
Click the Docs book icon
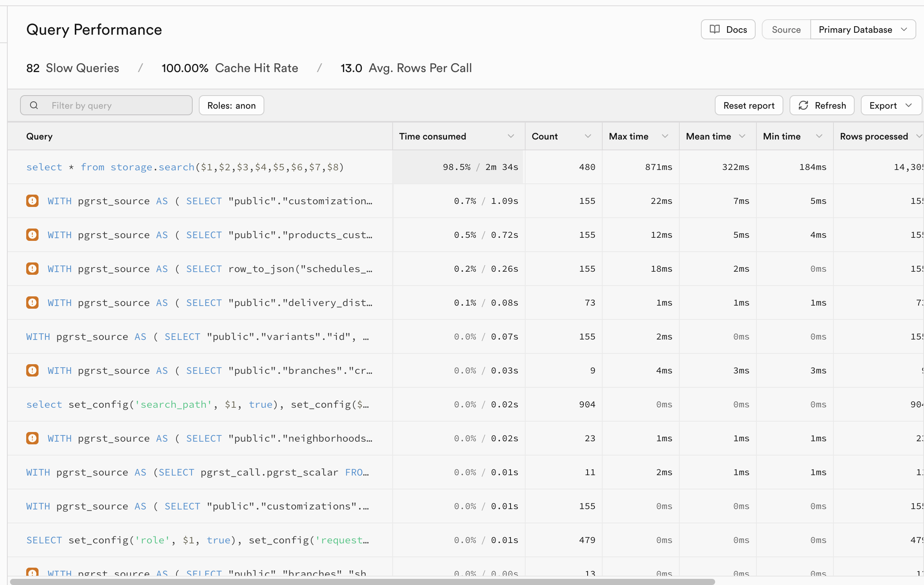click(x=714, y=29)
